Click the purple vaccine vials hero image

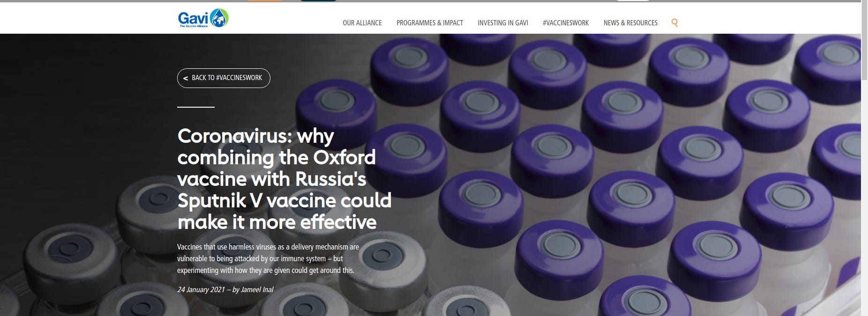point(609,178)
